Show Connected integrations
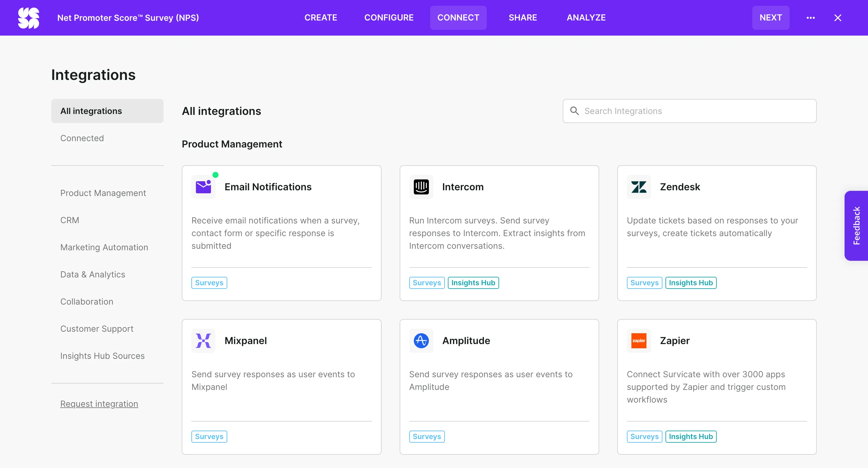 click(82, 138)
